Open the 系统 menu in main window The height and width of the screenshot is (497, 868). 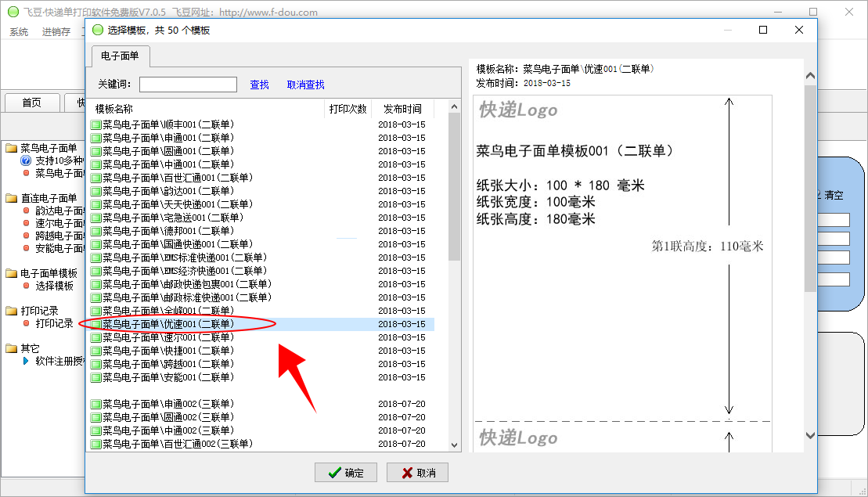(x=19, y=32)
